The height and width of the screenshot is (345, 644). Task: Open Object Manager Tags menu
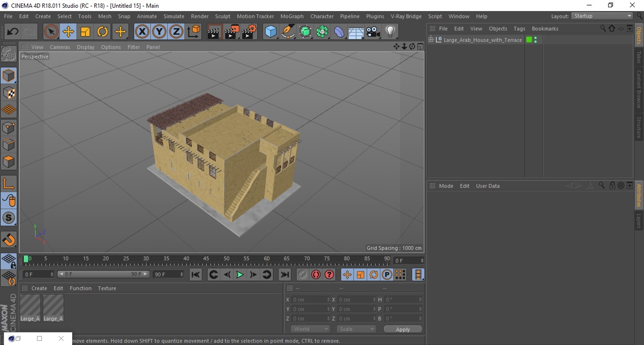point(519,29)
